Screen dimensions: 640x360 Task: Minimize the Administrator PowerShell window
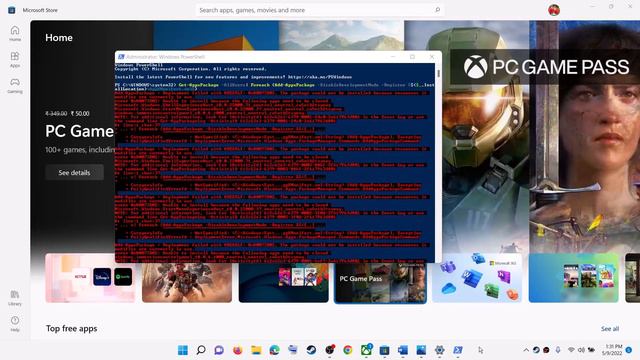(x=393, y=57)
